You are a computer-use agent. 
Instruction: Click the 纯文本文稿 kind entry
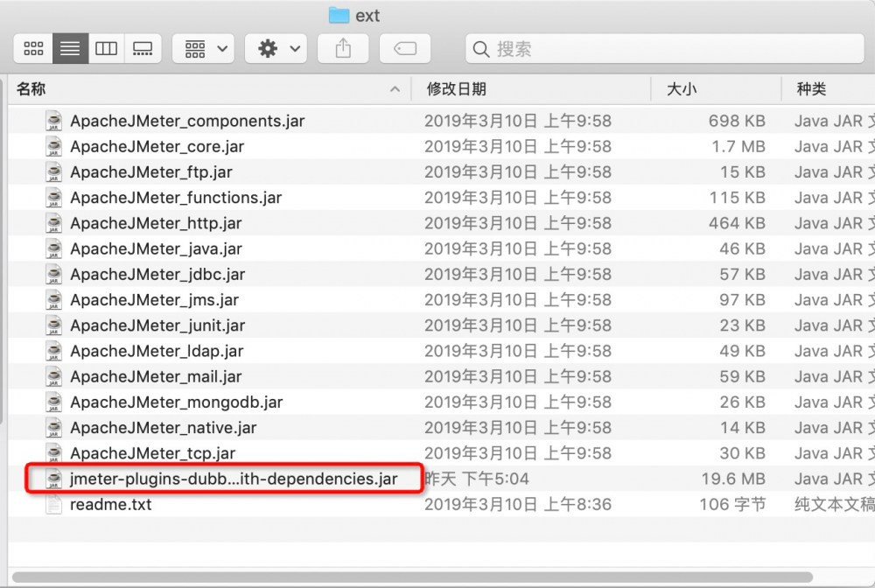click(x=834, y=505)
